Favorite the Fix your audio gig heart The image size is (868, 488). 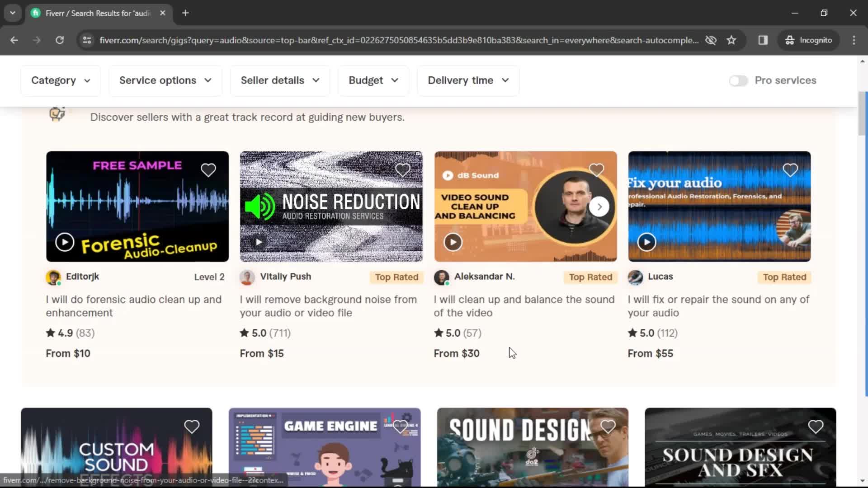pyautogui.click(x=790, y=170)
